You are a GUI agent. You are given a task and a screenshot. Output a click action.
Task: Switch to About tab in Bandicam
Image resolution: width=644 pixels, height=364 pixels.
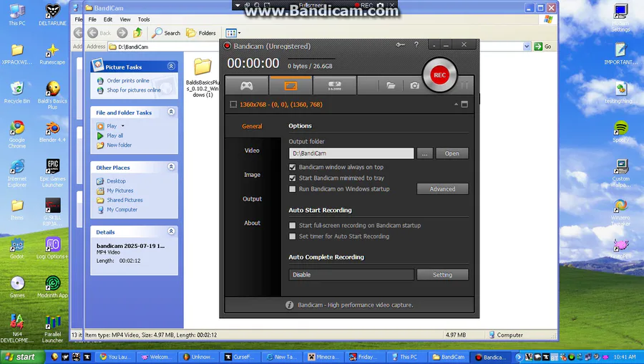click(x=252, y=223)
